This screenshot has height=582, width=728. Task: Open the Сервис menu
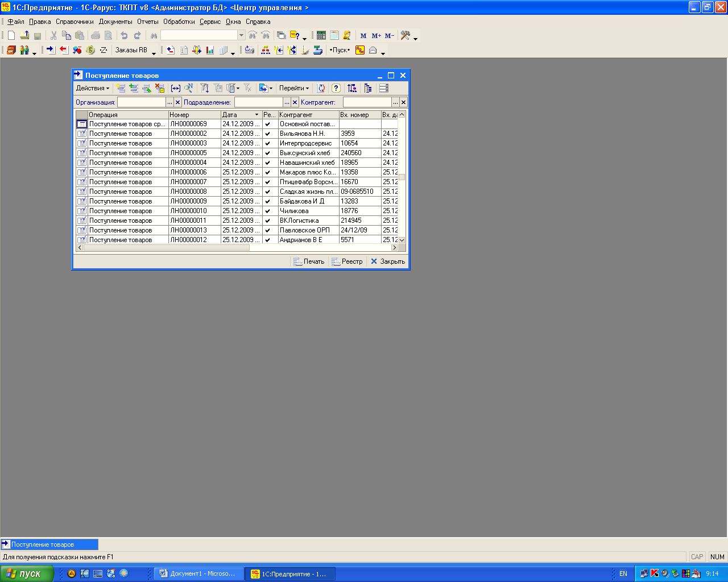coord(210,22)
